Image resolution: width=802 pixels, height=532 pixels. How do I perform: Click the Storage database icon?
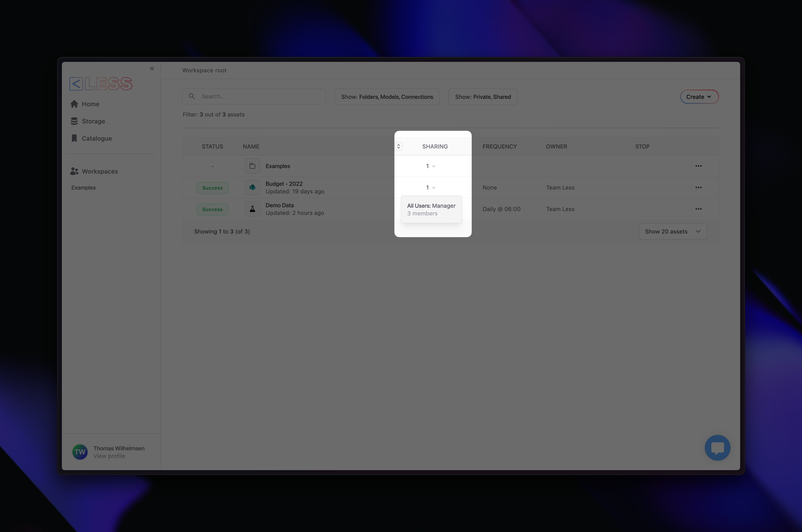[74, 121]
